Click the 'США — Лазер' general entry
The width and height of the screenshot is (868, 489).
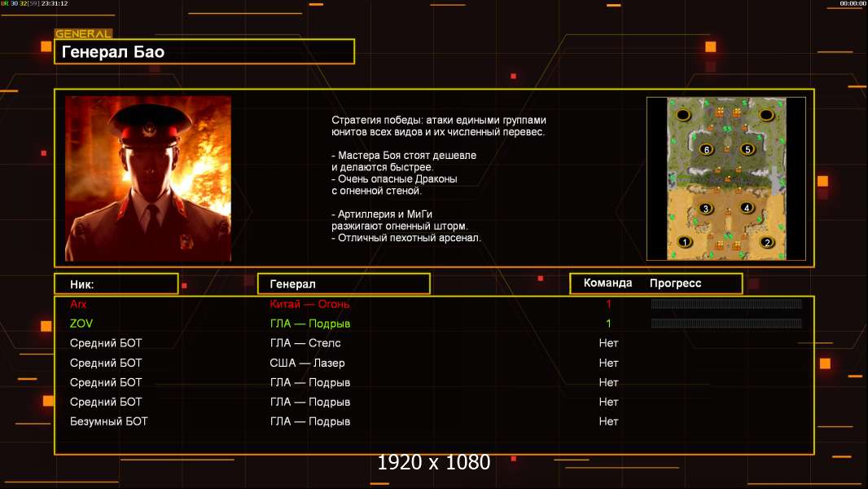tap(307, 363)
